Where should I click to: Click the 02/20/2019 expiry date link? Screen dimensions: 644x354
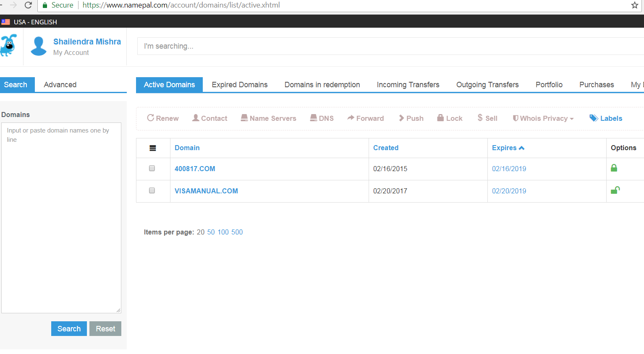(509, 191)
